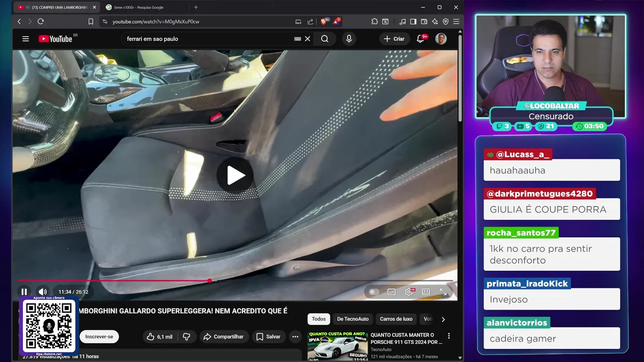Go back in browser history

(19, 22)
